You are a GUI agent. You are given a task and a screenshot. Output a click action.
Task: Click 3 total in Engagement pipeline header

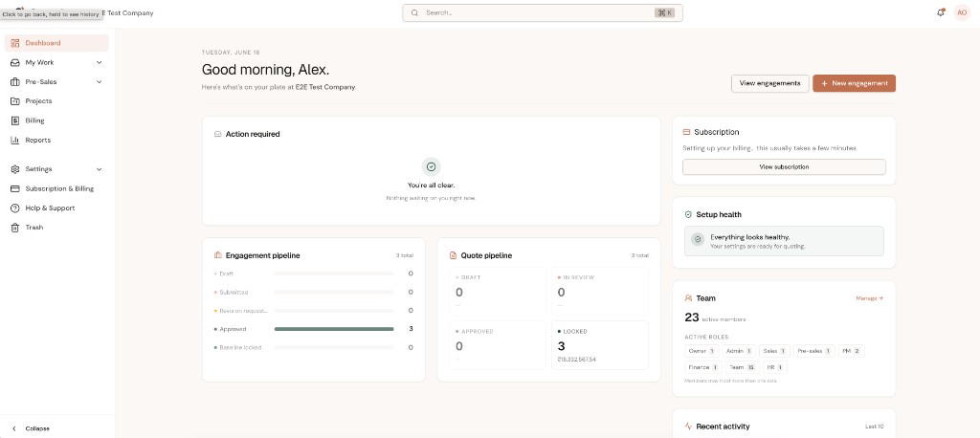tap(405, 255)
